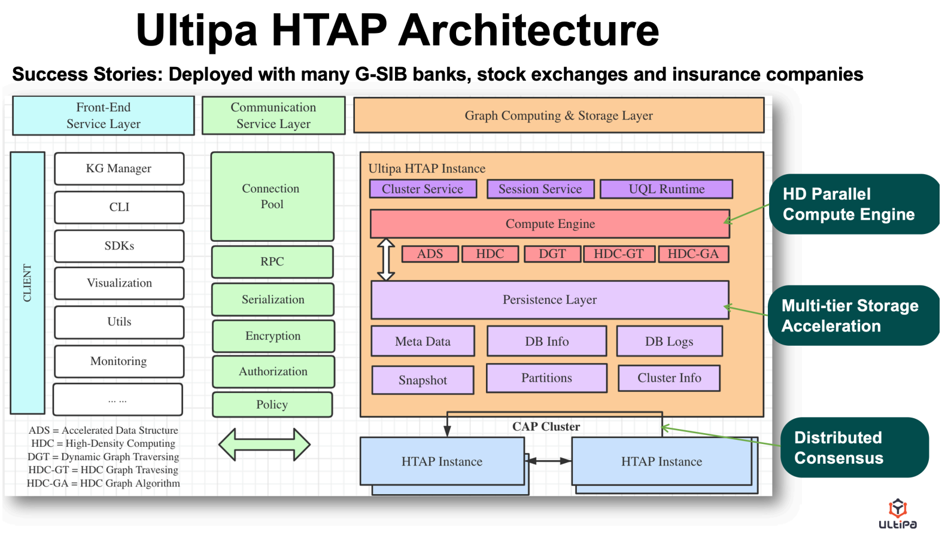Select the Distributed Consensus callout

855,448
